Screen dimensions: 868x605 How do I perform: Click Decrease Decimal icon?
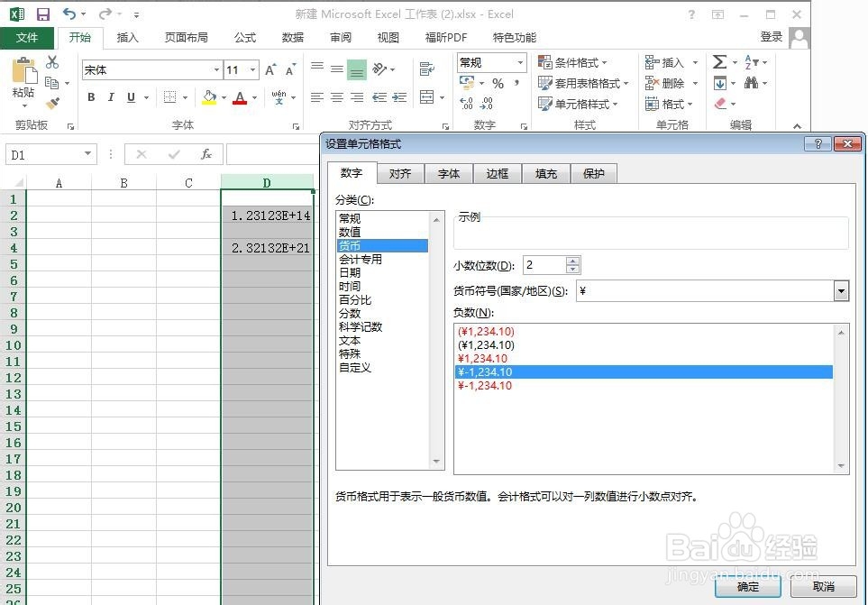[487, 104]
